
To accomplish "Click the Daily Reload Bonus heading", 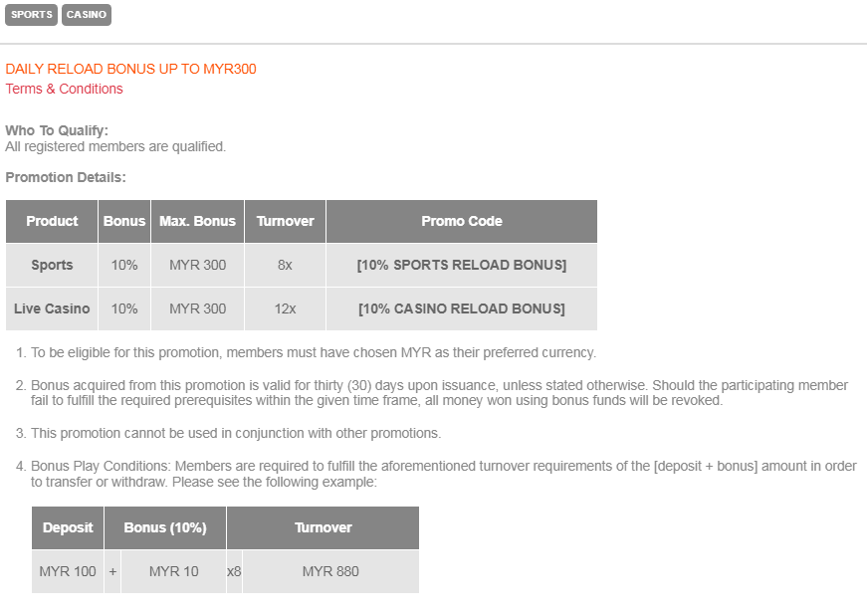I will 130,69.
